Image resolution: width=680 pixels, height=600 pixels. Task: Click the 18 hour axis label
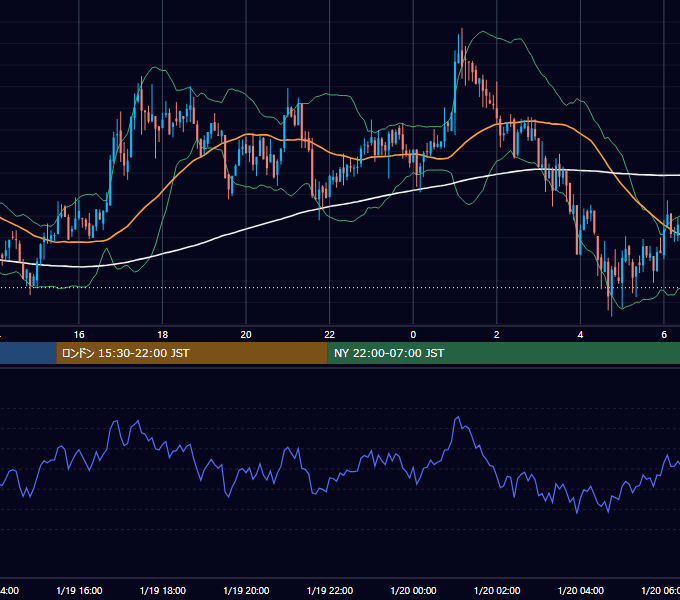[163, 335]
